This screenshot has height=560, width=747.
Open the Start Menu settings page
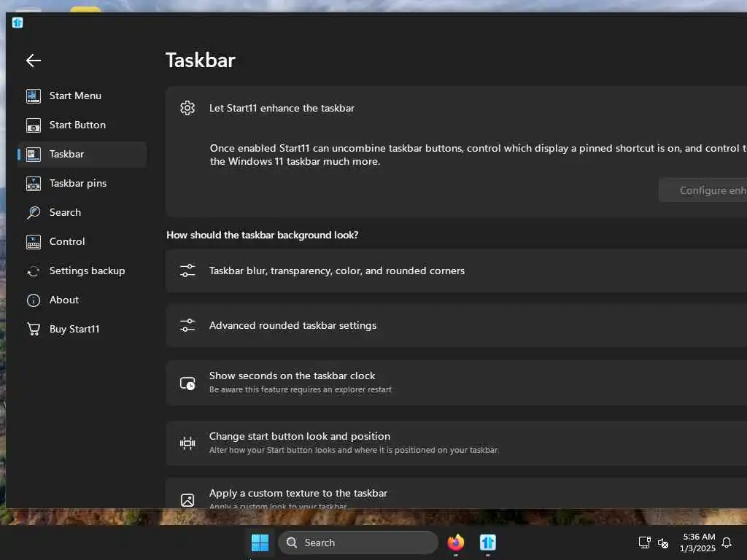(82, 96)
